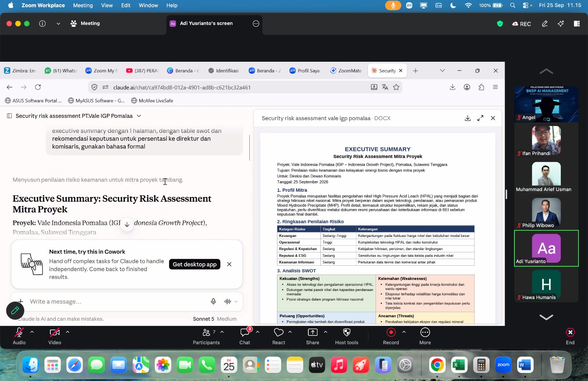Toggle the Record button

391,336
